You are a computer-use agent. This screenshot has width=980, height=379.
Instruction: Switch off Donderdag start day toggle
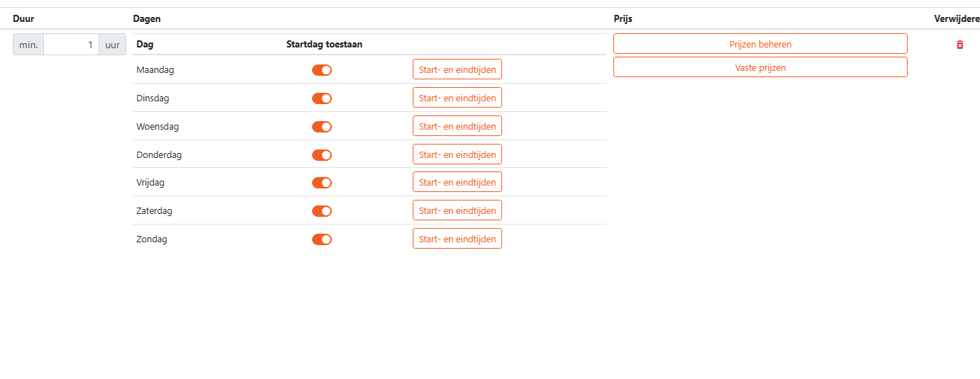coord(322,155)
